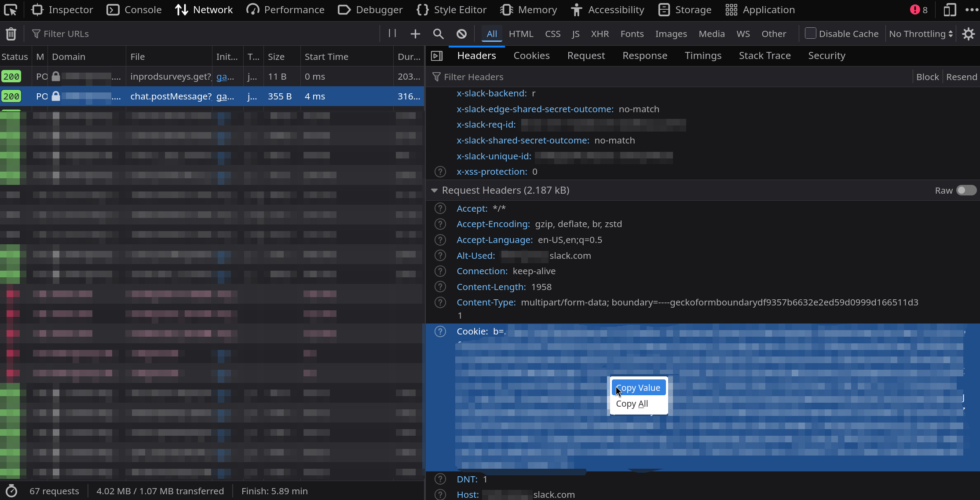Screen dimensions: 980x500
Task: Switch to the Console tab
Action: tap(134, 10)
